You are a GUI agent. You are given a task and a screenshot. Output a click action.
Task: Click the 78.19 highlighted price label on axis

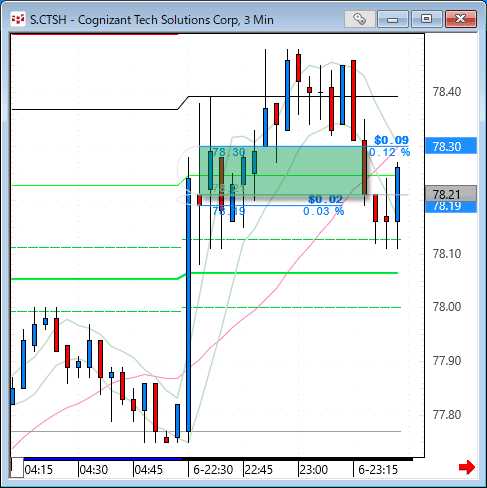click(451, 207)
